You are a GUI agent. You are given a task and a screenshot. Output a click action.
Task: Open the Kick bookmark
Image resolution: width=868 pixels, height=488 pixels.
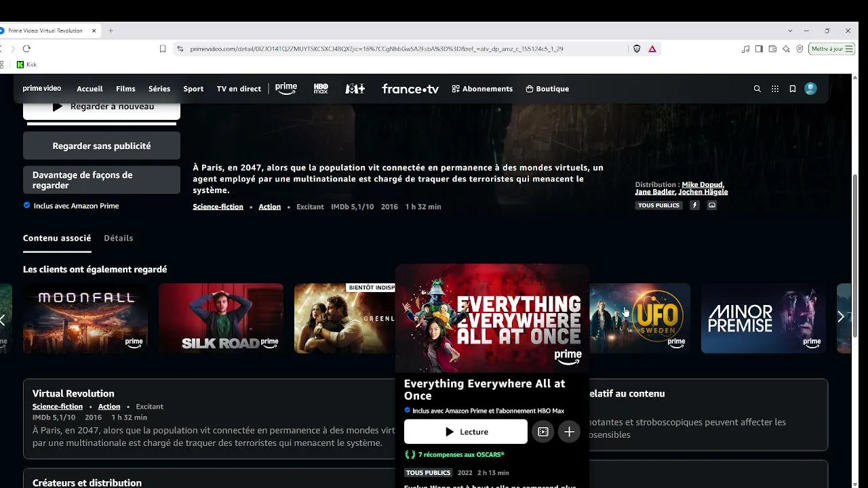(x=26, y=64)
